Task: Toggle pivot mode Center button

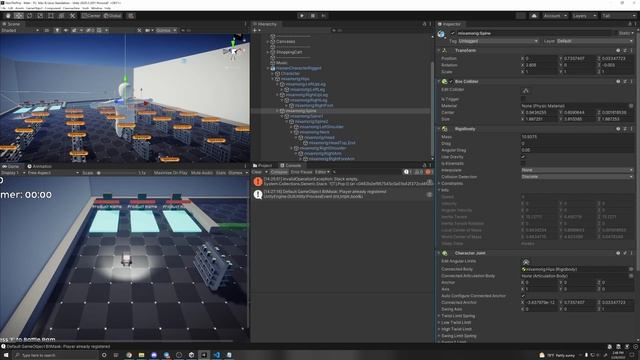Action: (x=91, y=16)
